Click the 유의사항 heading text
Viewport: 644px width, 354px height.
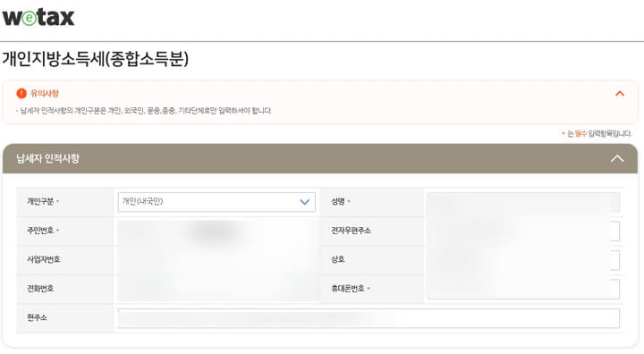tap(45, 94)
